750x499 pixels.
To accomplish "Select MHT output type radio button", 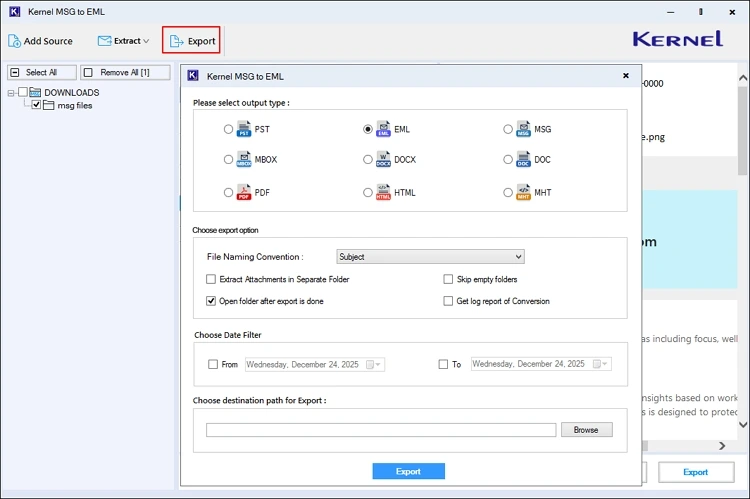I will point(508,192).
